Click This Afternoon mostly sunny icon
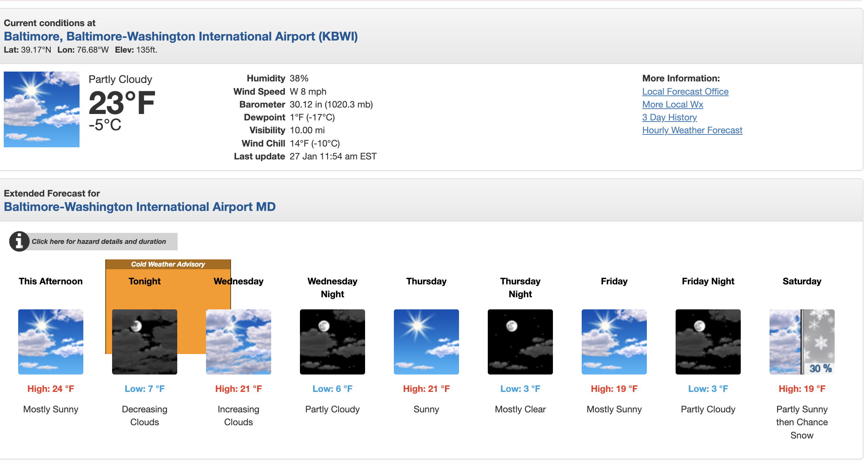868x465 pixels. tap(51, 342)
